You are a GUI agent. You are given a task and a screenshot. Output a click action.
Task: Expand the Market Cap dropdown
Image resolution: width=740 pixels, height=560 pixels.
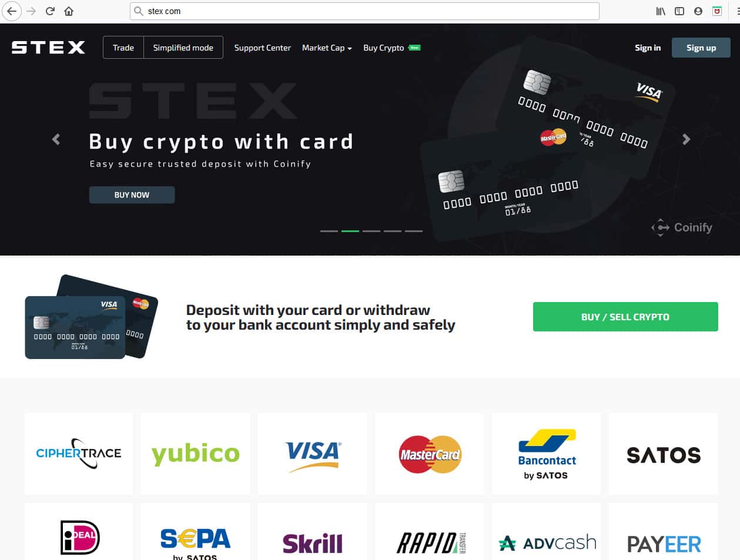(327, 48)
